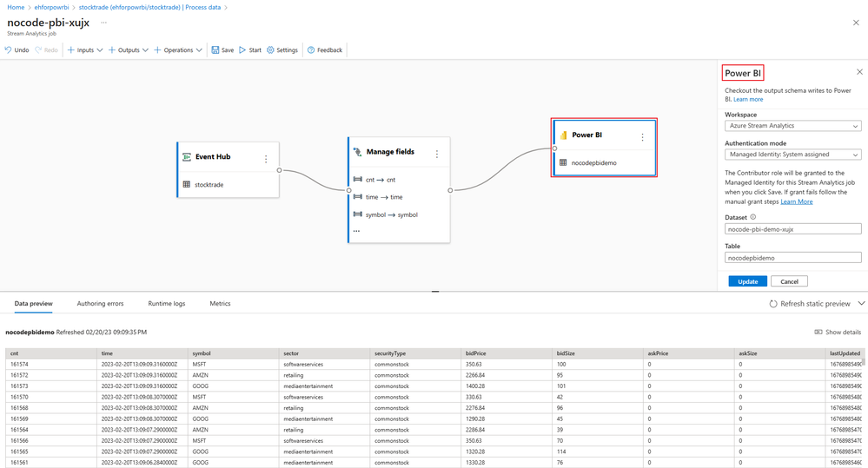Open stocktrade Process data breadcrumb
868x468 pixels.
149,7
